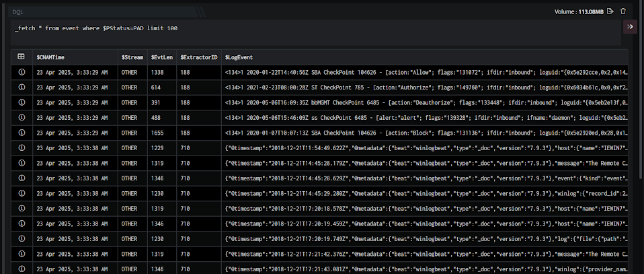Open info icon for the EvtLen 614 row
This screenshot has width=644, height=274.
(x=22, y=88)
